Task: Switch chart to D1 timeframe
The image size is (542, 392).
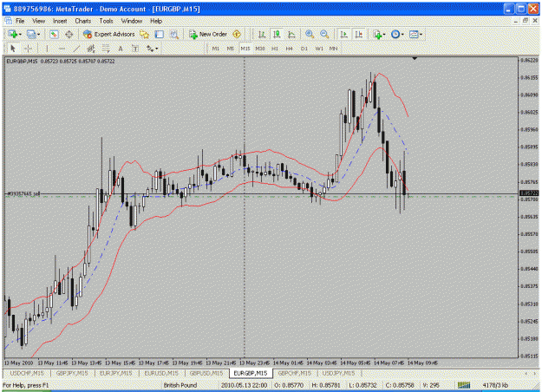Action: (304, 49)
